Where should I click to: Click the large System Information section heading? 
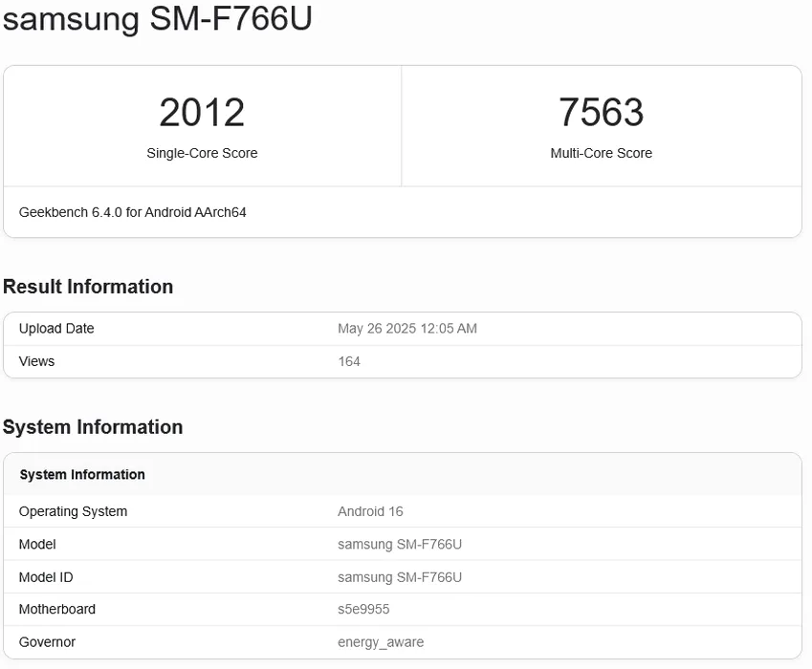click(93, 427)
